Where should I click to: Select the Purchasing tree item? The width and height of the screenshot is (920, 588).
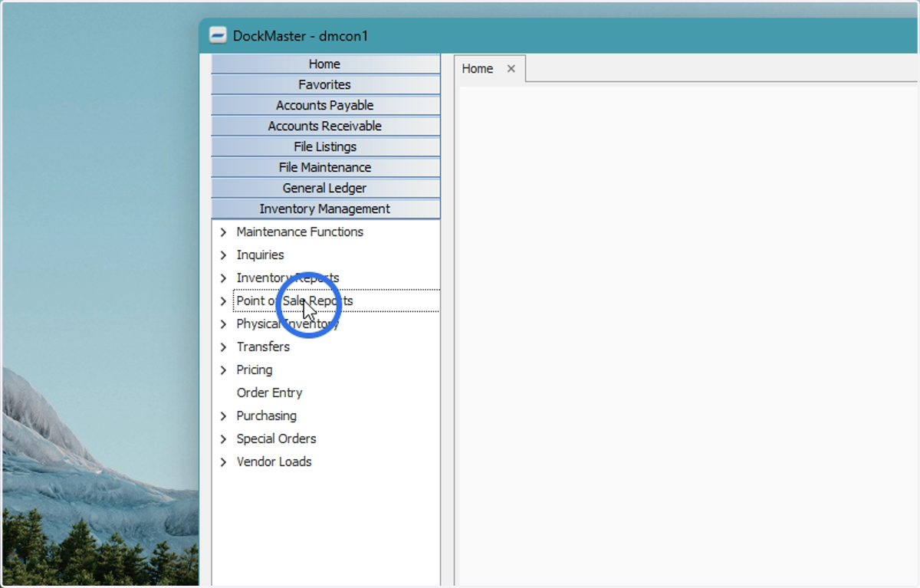266,416
